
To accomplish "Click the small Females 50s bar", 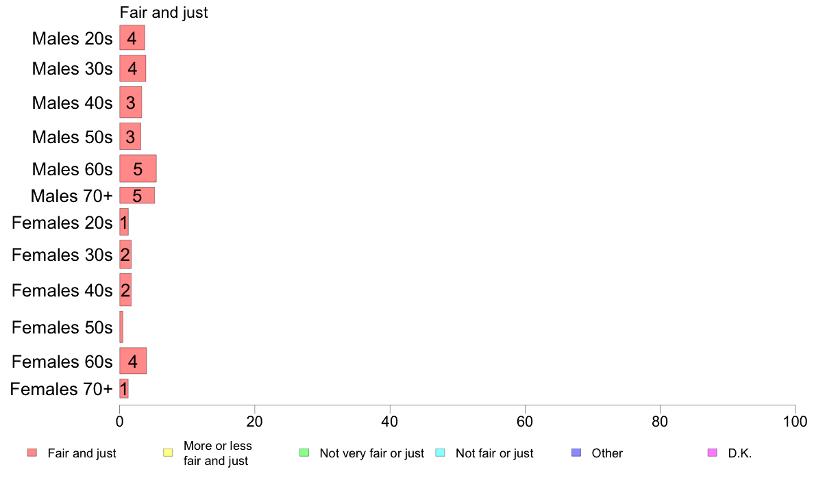I will [x=121, y=327].
